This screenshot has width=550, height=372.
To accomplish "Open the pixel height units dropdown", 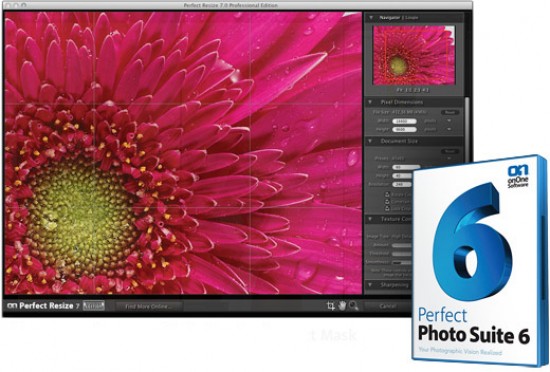I will point(449,129).
